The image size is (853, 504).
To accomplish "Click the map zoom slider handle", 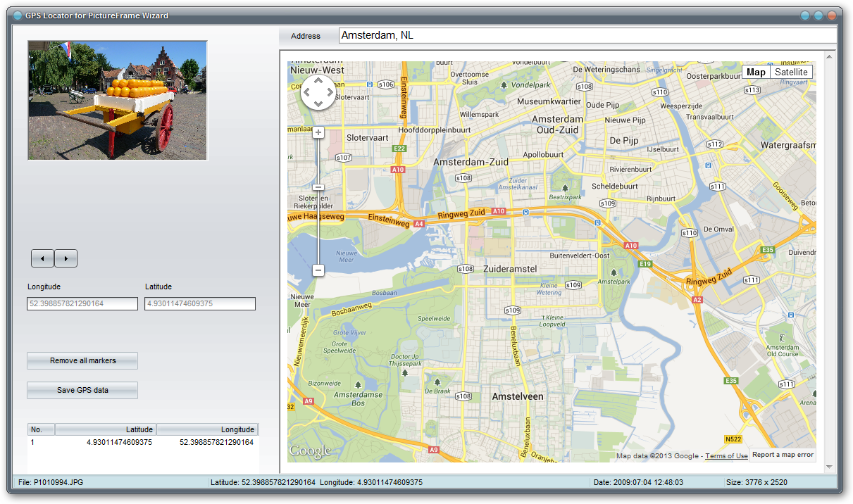I will pos(318,187).
